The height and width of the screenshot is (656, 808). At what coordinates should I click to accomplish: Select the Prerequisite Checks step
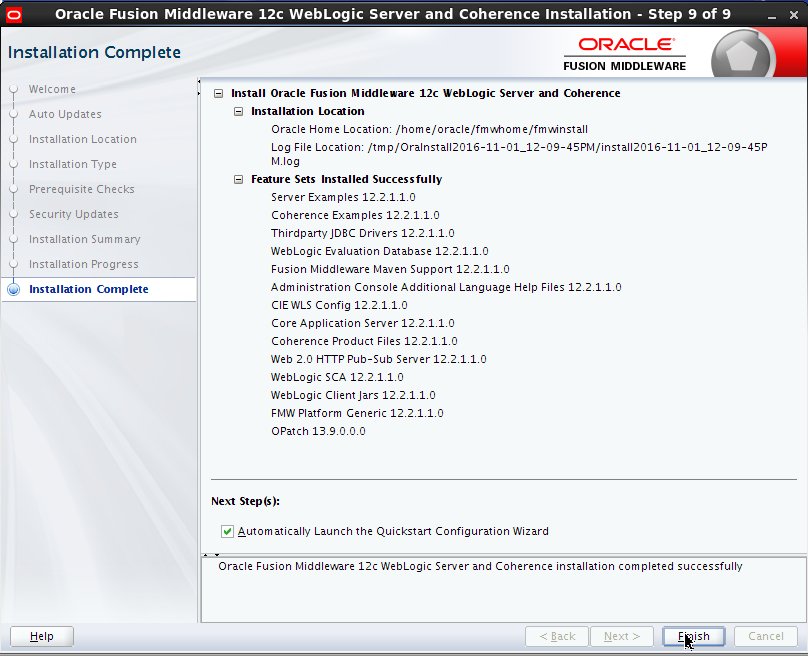pos(81,189)
